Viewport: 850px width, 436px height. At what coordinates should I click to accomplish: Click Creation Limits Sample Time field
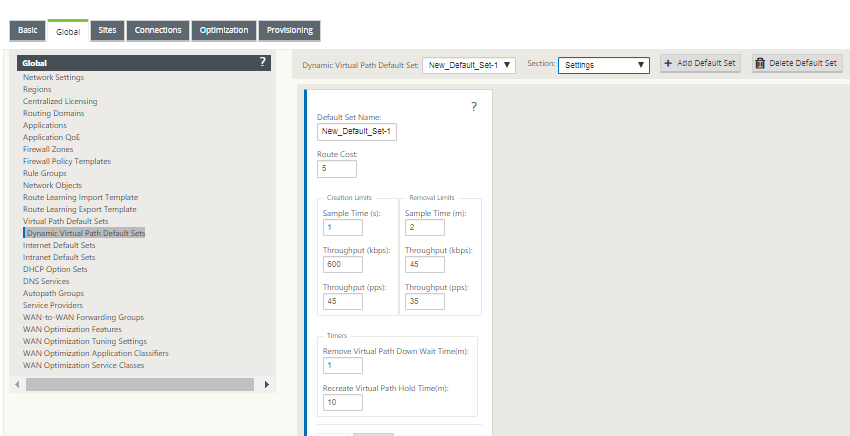pyautogui.click(x=343, y=227)
